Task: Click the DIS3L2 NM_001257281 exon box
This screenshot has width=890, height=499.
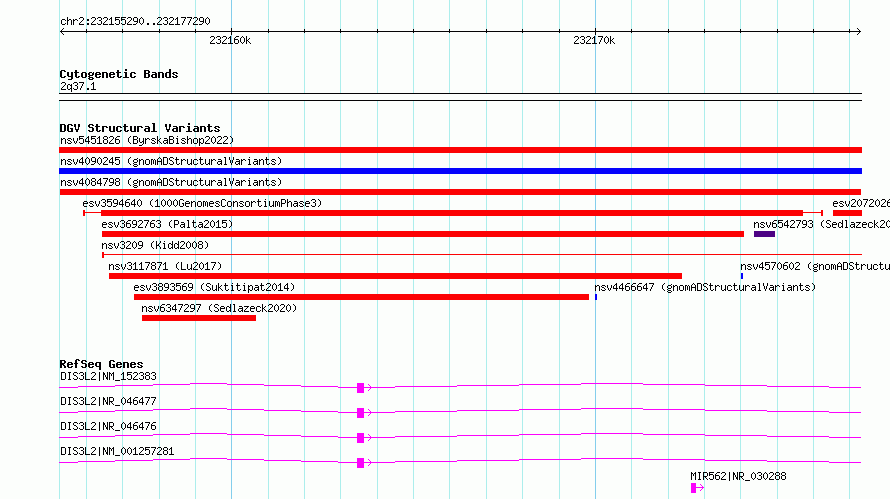Action: [x=360, y=463]
